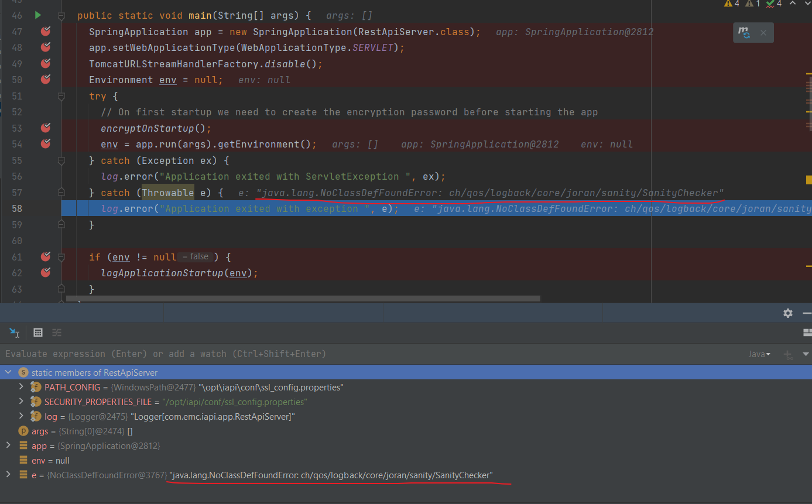
Task: Open the variable view settings sliders icon
Action: click(56, 332)
